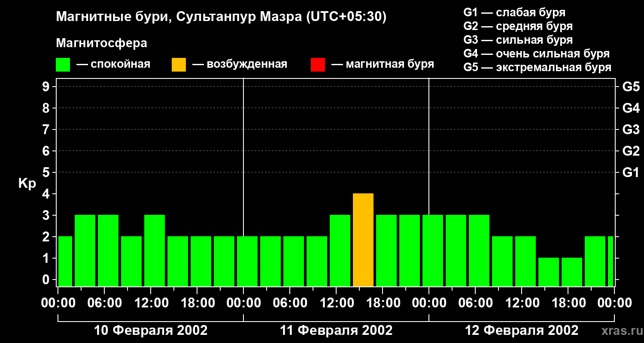Viewport: 644px width, 343px height.
Task: Select the "— спокойная" legend label
Action: click(113, 65)
